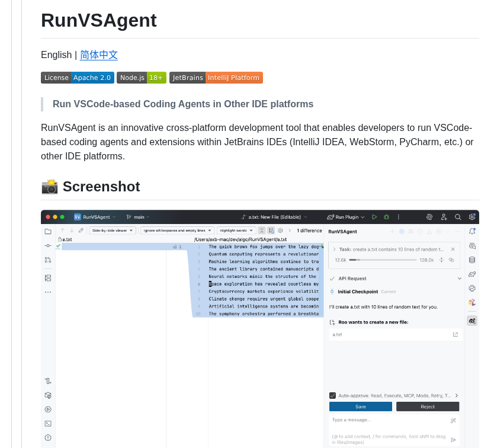
Task: Click the Notifications bell icon
Action: [x=472, y=232]
